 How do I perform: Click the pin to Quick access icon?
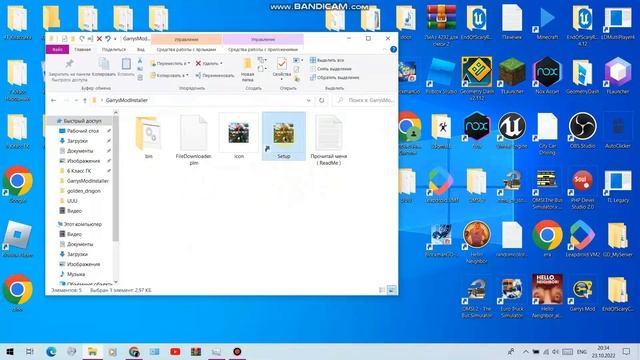pyautogui.click(x=69, y=64)
